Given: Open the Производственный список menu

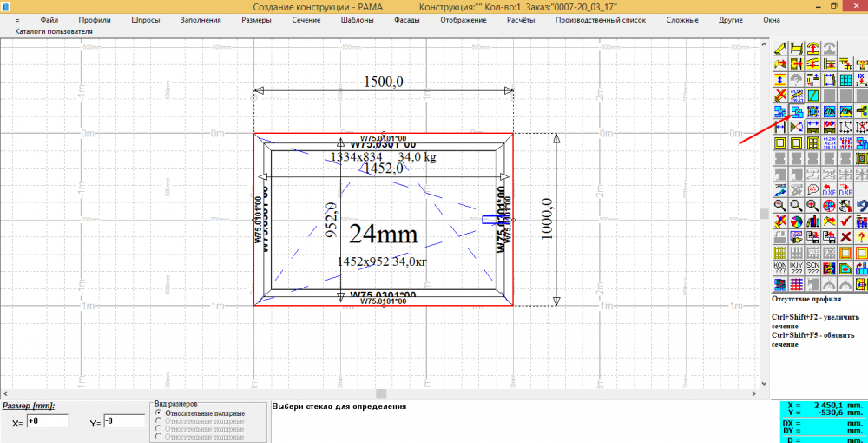Looking at the screenshot, I should tap(600, 20).
